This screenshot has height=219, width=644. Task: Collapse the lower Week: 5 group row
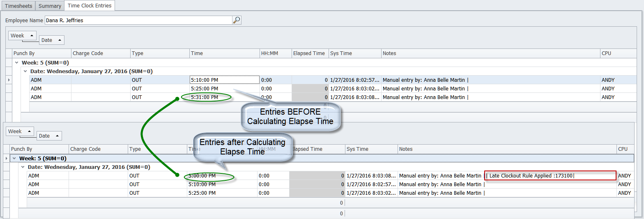point(14,159)
